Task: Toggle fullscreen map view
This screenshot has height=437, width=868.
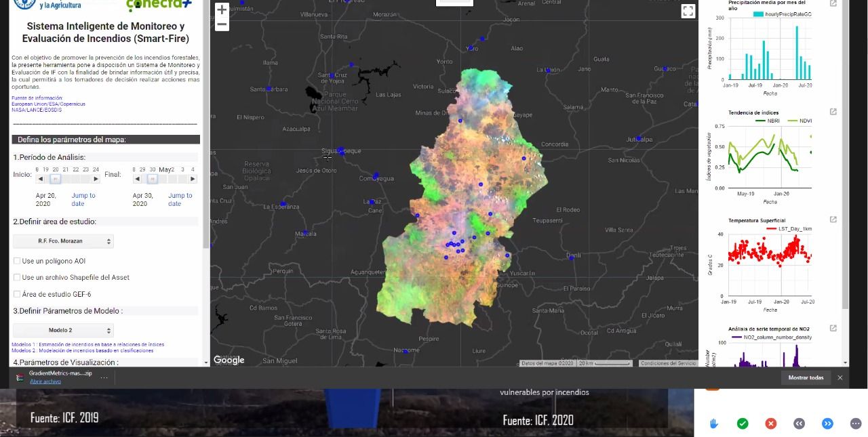Action: [688, 11]
